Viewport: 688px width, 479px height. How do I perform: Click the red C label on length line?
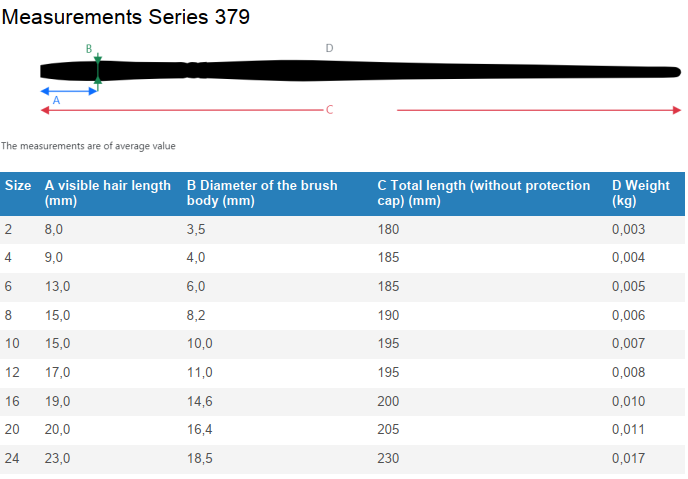[330, 110]
